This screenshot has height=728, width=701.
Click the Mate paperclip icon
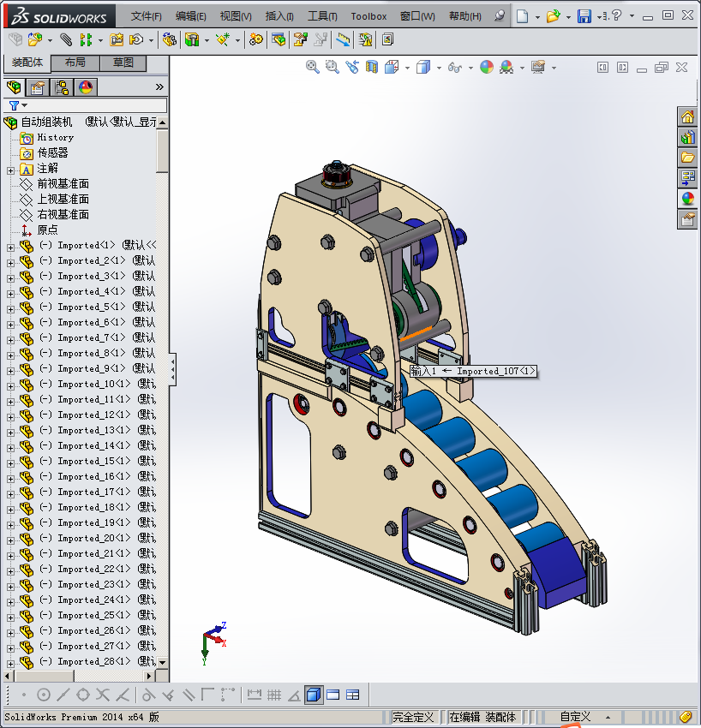click(x=66, y=40)
